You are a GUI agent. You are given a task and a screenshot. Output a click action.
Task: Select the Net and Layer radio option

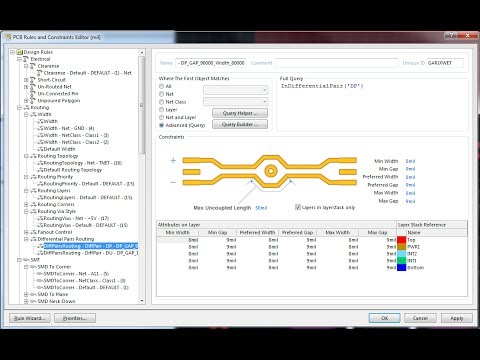click(161, 117)
